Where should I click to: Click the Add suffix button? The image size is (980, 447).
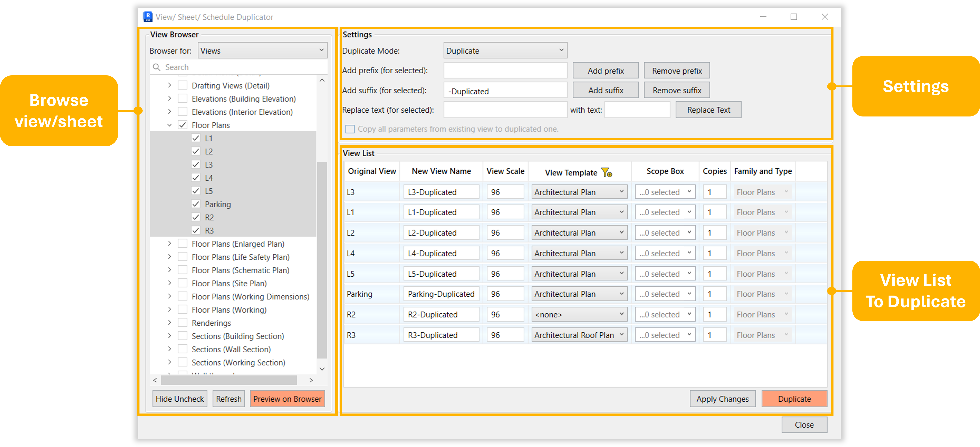coord(605,90)
